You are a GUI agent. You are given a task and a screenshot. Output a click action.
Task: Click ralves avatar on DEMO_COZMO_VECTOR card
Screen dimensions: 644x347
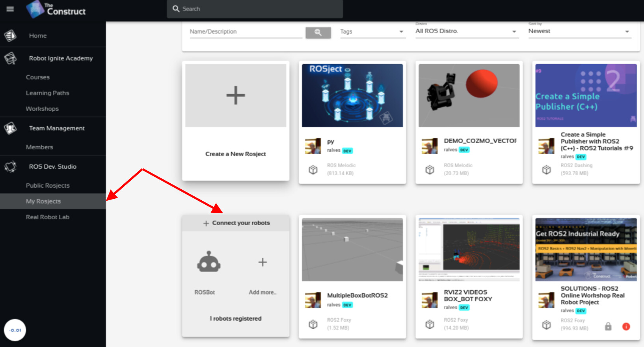[430, 146]
